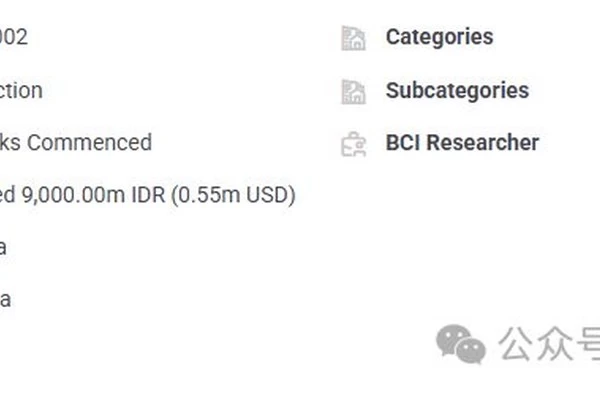Click the Subcategories building icon
The width and height of the screenshot is (600, 400).
coord(353,92)
